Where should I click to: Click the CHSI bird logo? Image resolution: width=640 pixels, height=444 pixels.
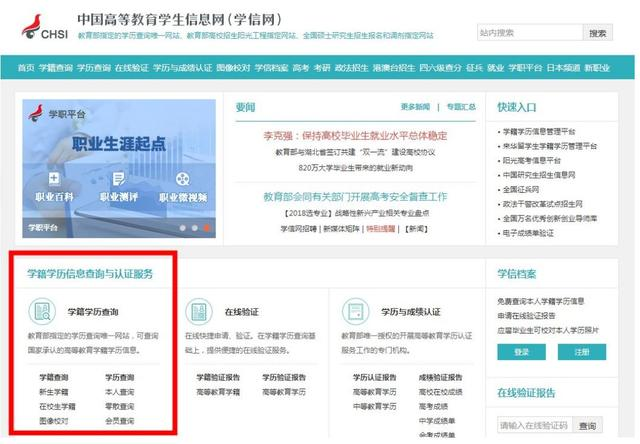pos(31,27)
